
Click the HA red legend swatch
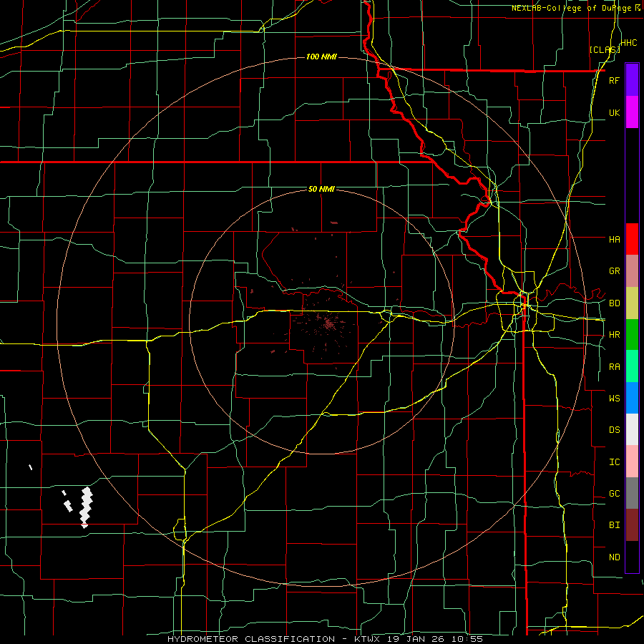632,239
